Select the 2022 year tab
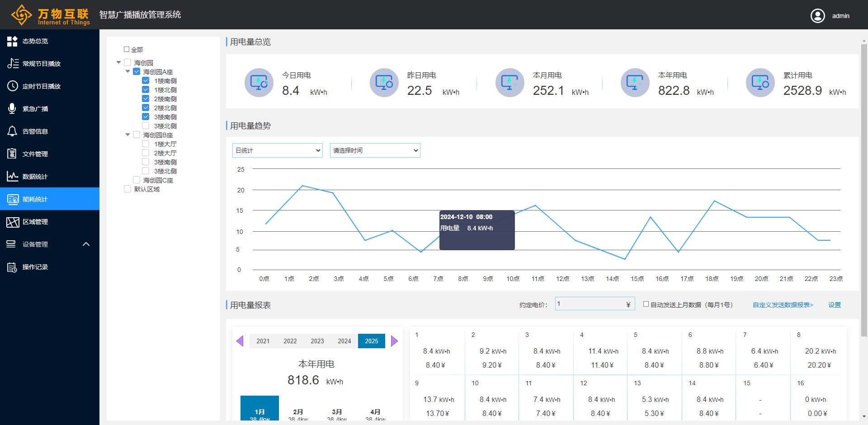The height and width of the screenshot is (425, 868). (290, 341)
